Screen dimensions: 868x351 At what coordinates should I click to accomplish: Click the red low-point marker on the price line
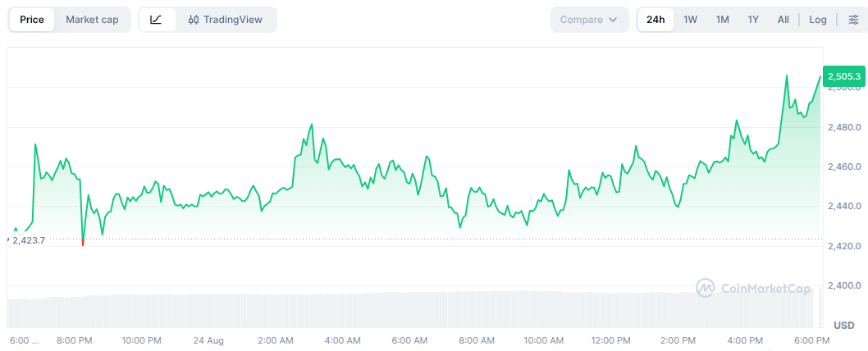tap(83, 243)
